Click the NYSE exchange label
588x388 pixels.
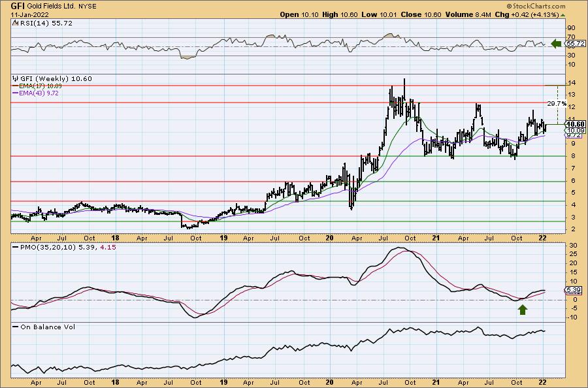click(x=88, y=7)
